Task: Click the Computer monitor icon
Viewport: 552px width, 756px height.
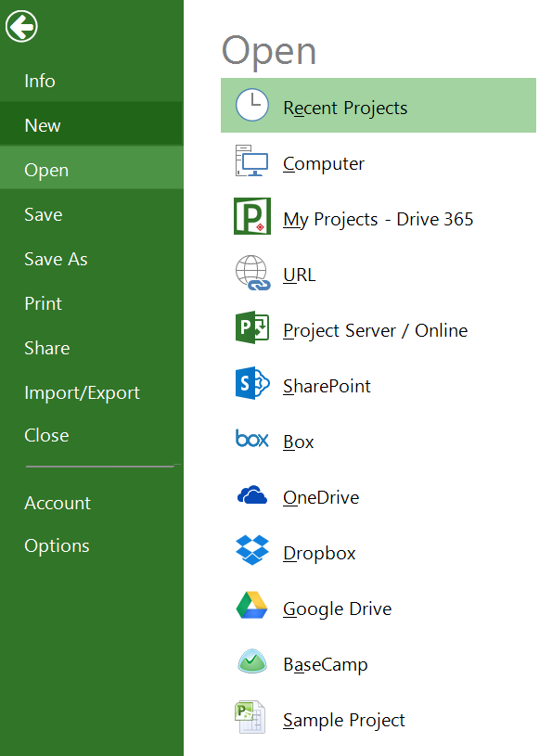Action: (x=251, y=160)
